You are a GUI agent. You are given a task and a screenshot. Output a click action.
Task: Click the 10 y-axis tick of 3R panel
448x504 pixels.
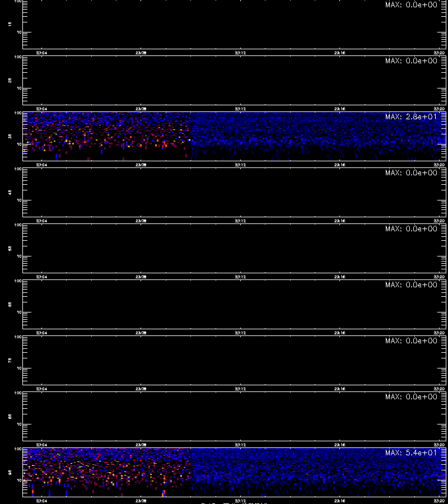pos(19,144)
